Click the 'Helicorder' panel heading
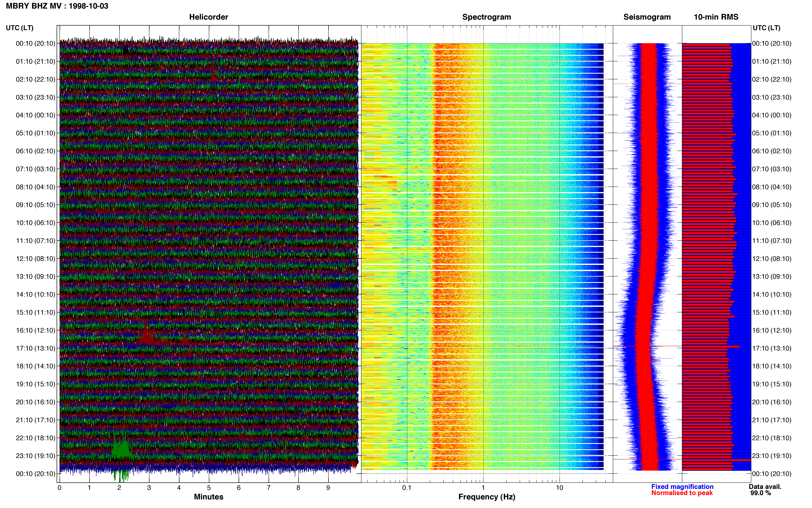This screenshot has width=812, height=508. point(209,17)
